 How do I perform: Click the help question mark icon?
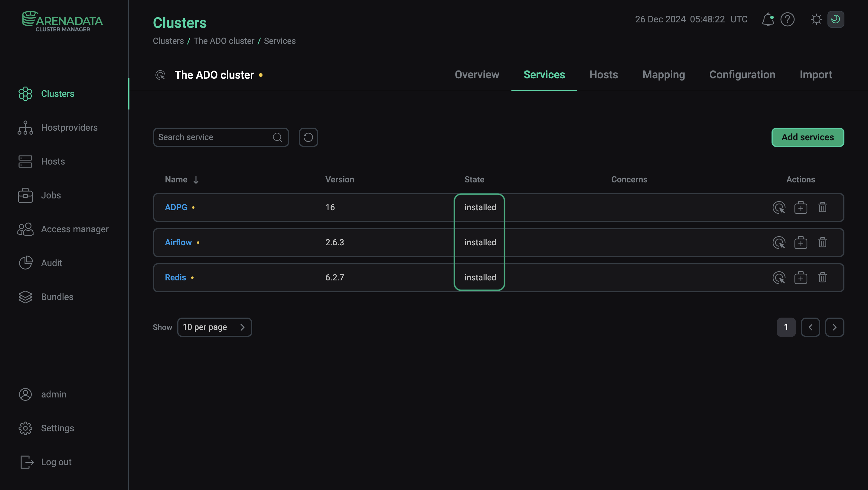click(x=787, y=19)
